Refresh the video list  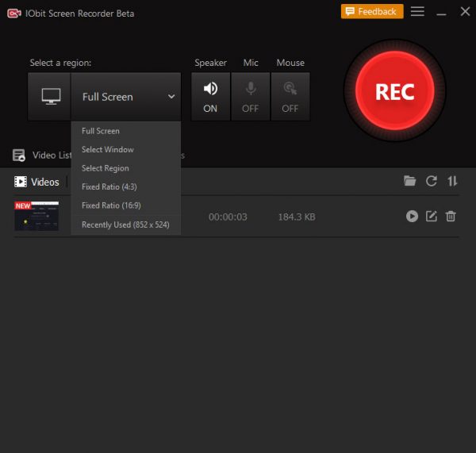point(431,181)
